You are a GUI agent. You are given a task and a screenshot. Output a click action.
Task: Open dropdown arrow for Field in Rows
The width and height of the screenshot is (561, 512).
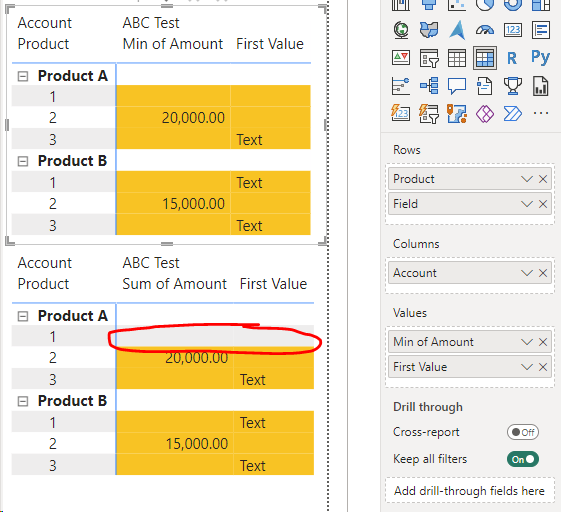tap(527, 204)
